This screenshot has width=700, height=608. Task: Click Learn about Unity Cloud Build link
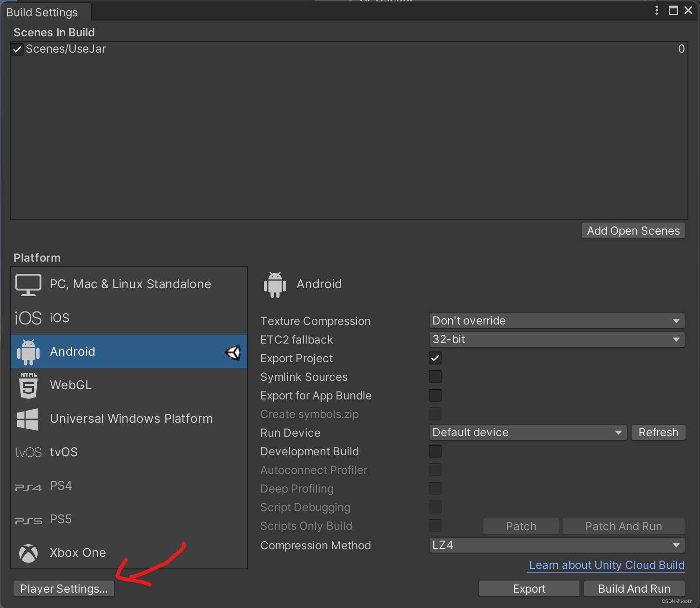[606, 565]
